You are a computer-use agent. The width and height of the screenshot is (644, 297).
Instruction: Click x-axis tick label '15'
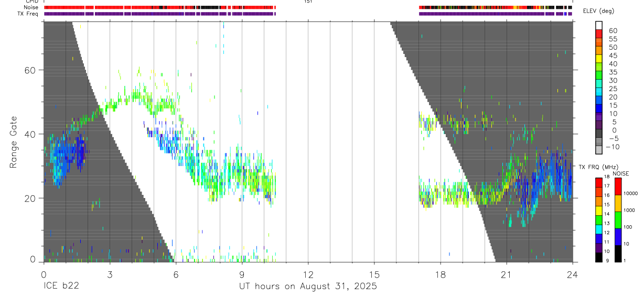[x=374, y=274]
